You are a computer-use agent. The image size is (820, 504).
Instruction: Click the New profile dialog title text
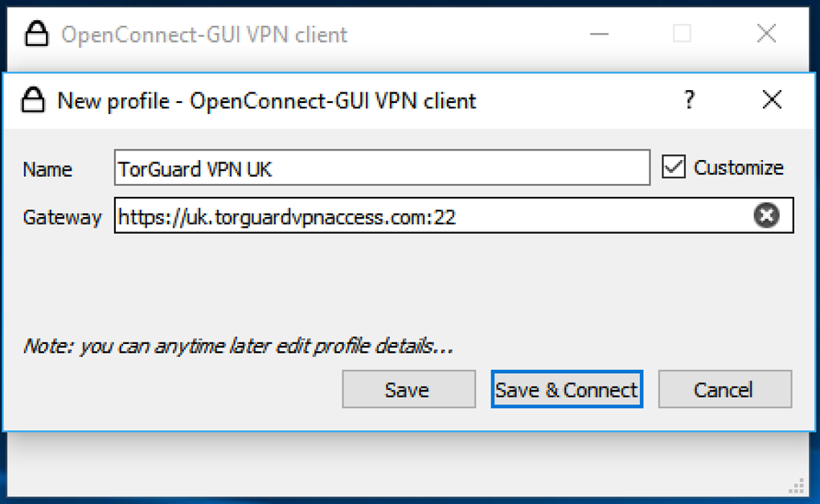click(267, 101)
